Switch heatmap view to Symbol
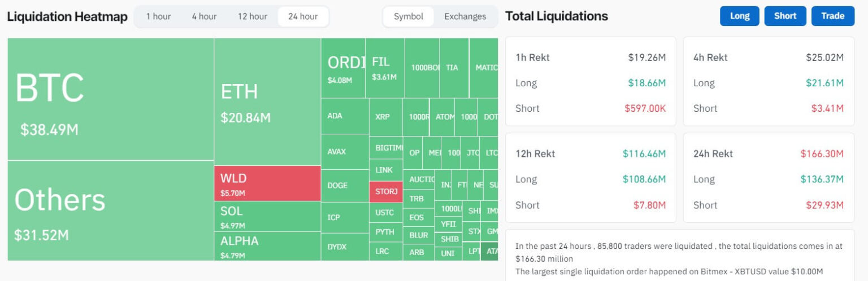 pos(409,16)
